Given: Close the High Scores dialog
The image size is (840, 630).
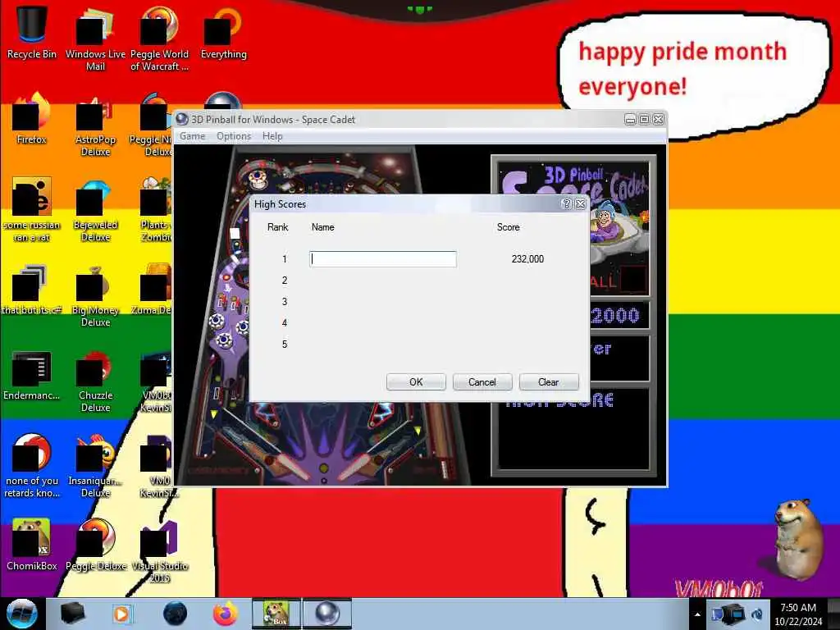Looking at the screenshot, I should tap(580, 203).
